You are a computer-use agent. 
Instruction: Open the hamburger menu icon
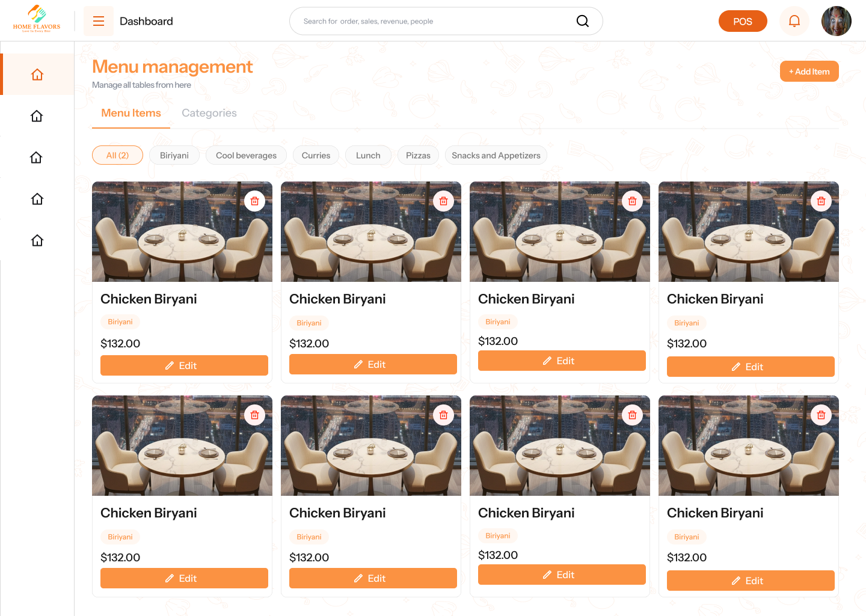pos(99,21)
